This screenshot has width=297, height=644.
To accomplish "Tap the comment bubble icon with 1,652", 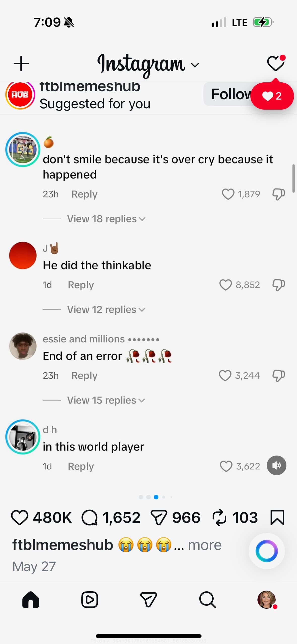I will [89, 518].
